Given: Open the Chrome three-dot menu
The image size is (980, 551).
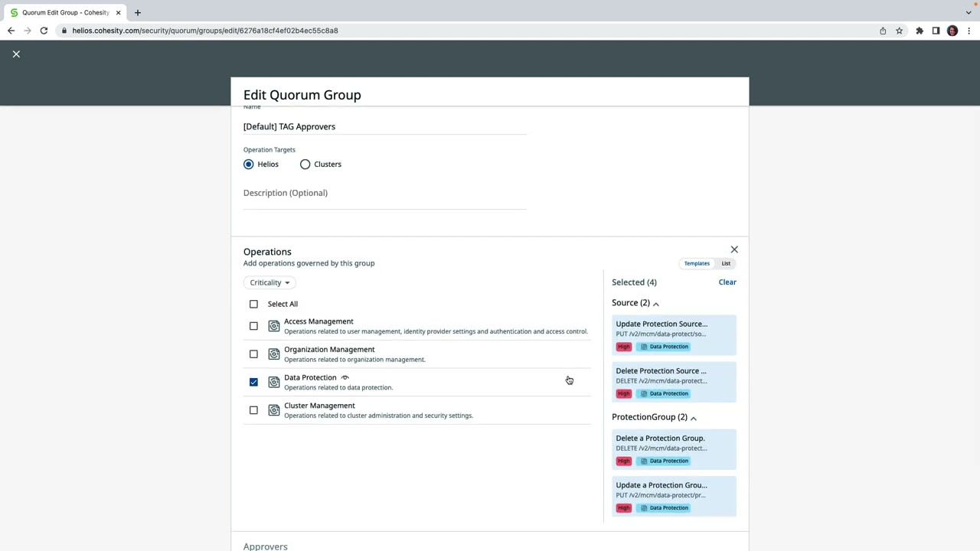Looking at the screenshot, I should (969, 31).
